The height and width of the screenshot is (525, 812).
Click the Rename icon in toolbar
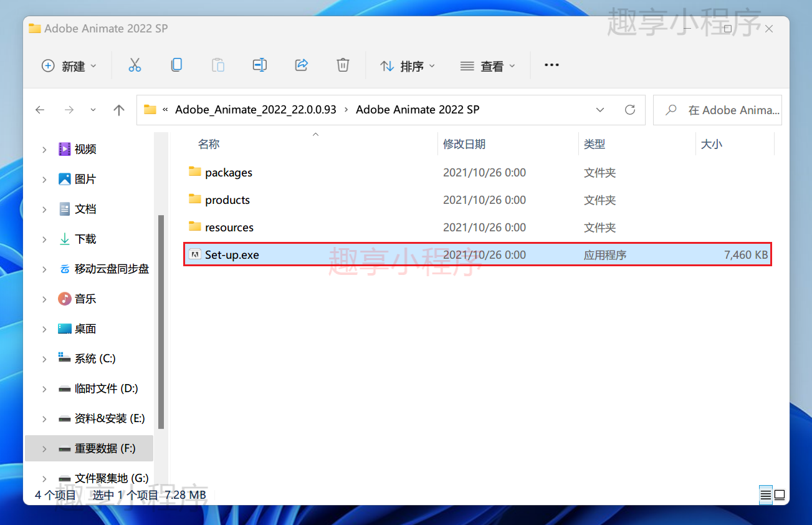tap(259, 65)
